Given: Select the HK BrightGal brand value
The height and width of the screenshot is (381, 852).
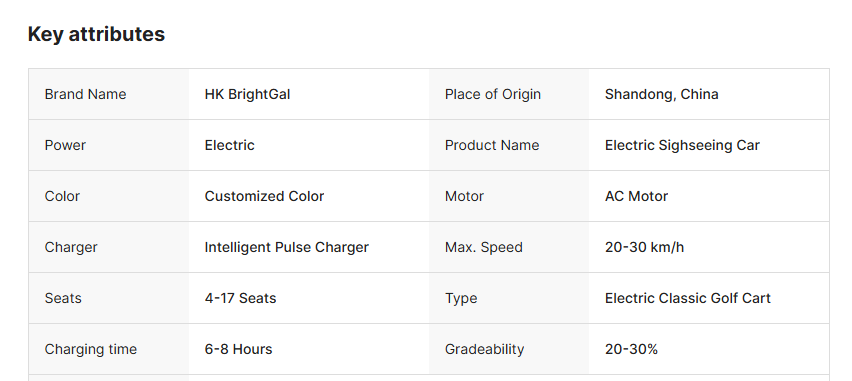Looking at the screenshot, I should 247,94.
